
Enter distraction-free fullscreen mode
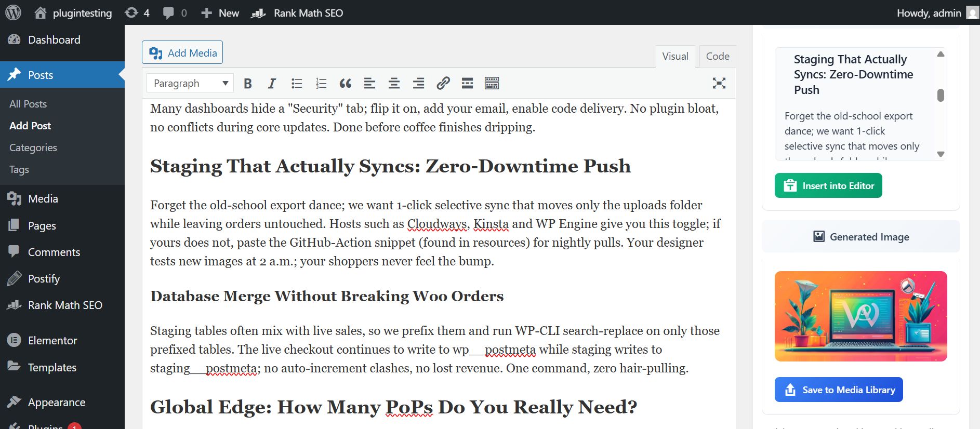point(719,83)
